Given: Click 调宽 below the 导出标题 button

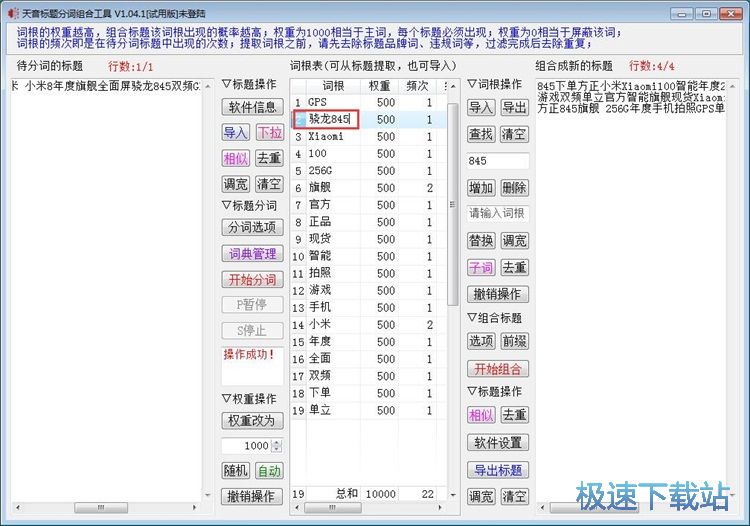Looking at the screenshot, I should pos(481,497).
